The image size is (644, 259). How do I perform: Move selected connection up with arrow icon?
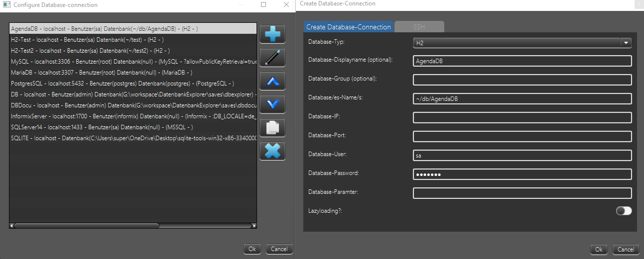(272, 81)
